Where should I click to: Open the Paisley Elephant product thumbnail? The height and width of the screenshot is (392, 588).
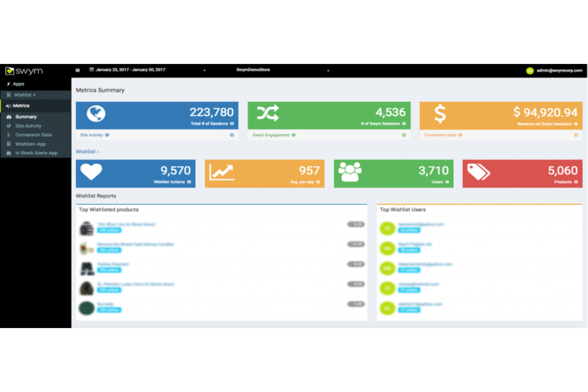tap(87, 268)
